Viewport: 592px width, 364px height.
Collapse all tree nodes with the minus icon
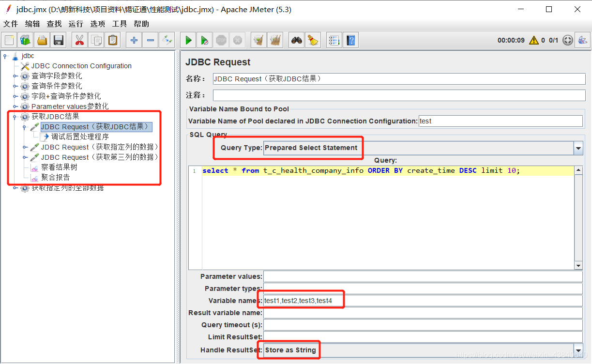click(151, 40)
